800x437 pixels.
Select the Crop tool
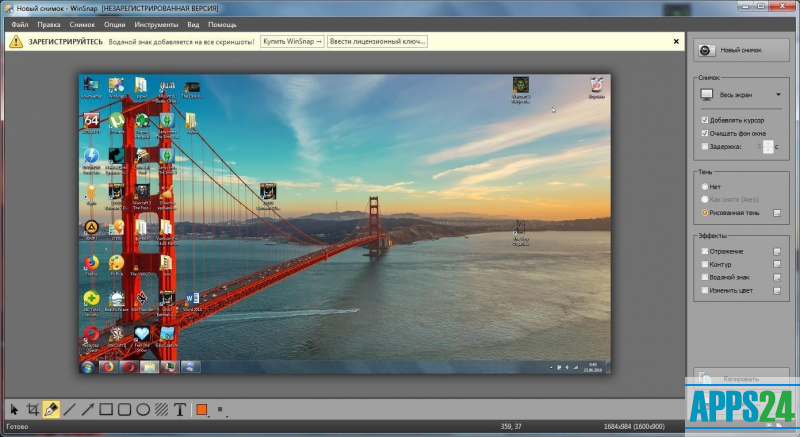[33, 409]
